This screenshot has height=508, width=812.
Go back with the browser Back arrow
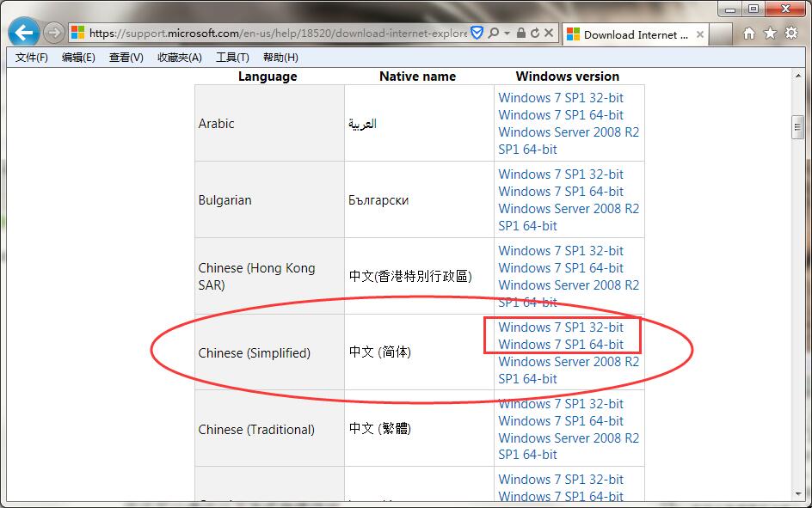coord(24,33)
